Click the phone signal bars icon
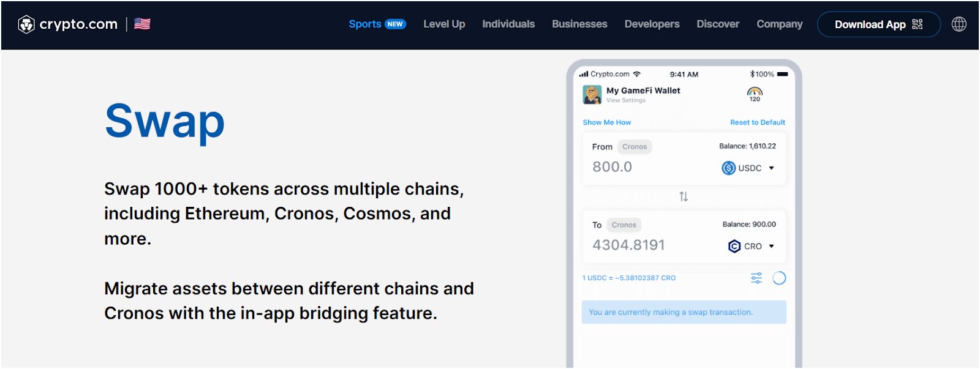Viewport: 980px width, 369px height. 584,74
